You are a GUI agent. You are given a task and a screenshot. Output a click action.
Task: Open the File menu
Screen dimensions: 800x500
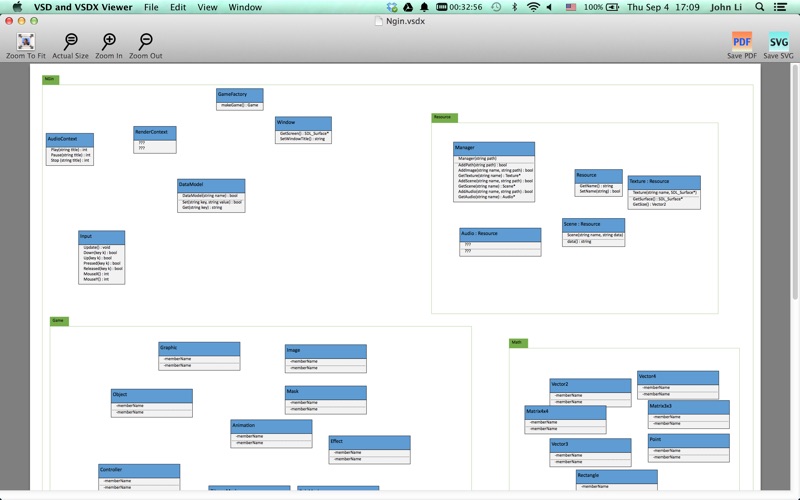[151, 7]
